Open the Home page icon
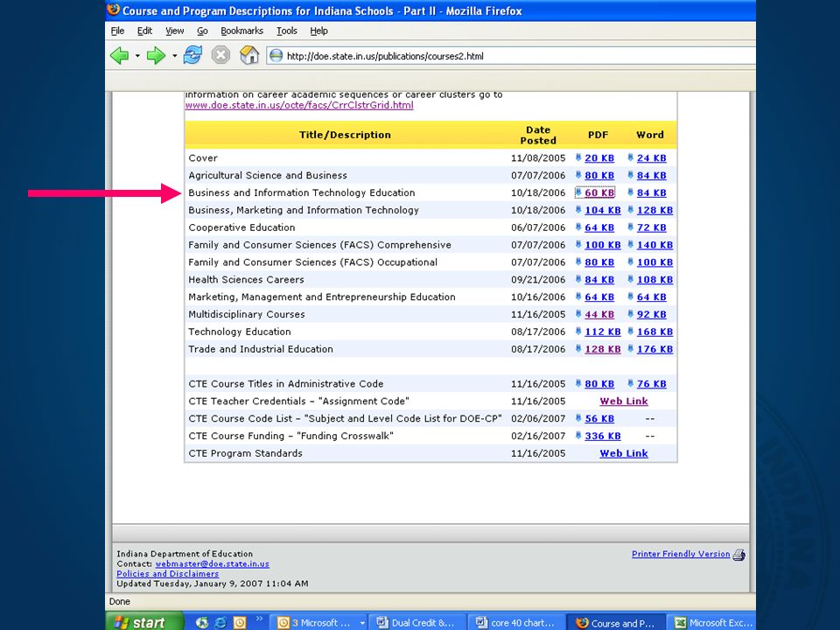 click(x=249, y=55)
